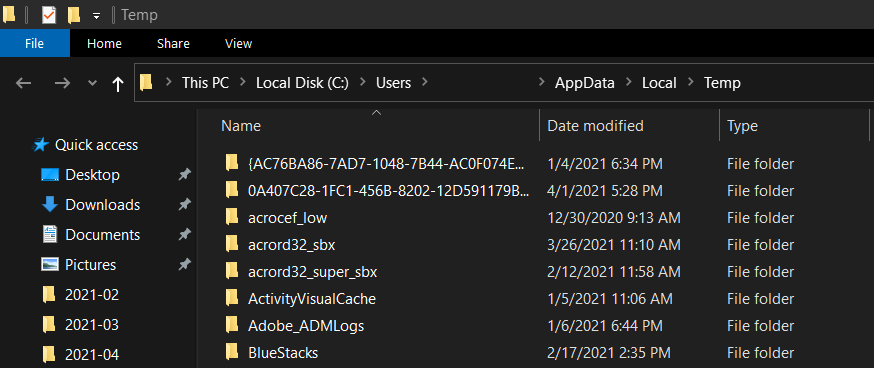Click folder icon of acrord32_super_sbx row
The height and width of the screenshot is (368, 874).
[x=232, y=271]
